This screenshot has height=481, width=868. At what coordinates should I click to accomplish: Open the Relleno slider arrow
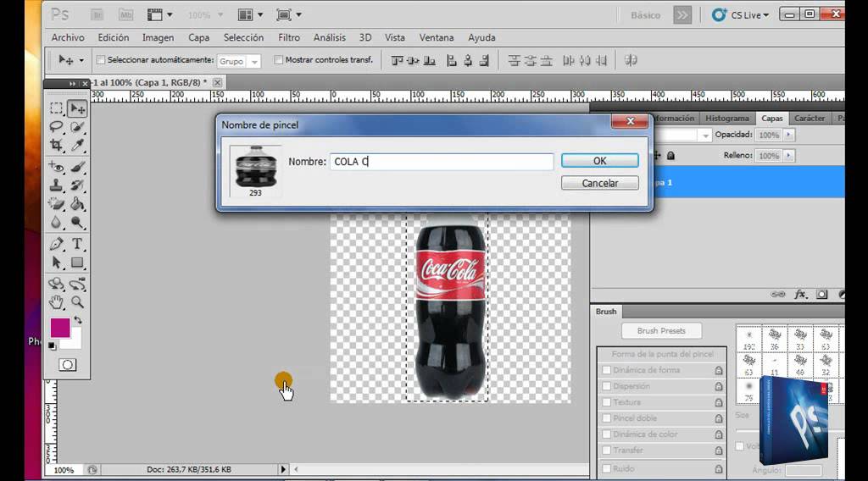pos(789,155)
